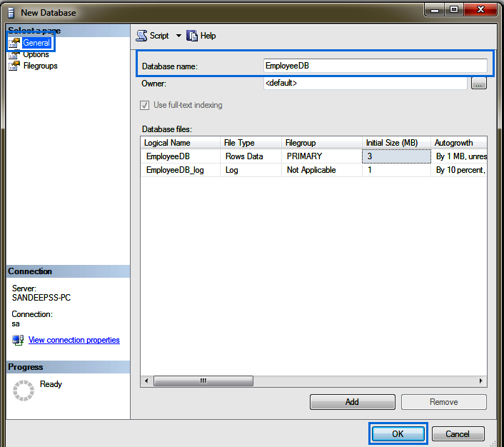Click the Not Applicable filegroup cell

click(x=322, y=170)
